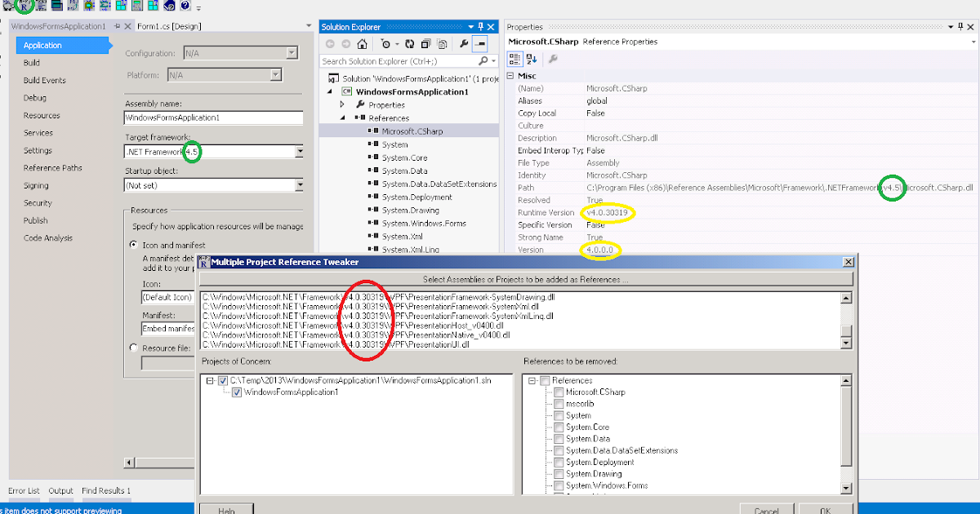Open the Target framework dropdown
The image size is (980, 514).
tap(301, 151)
